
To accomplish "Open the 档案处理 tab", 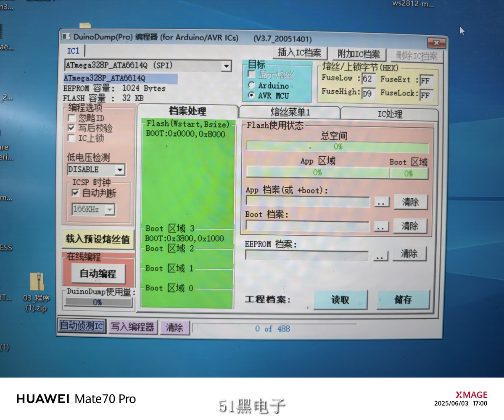I will click(188, 111).
